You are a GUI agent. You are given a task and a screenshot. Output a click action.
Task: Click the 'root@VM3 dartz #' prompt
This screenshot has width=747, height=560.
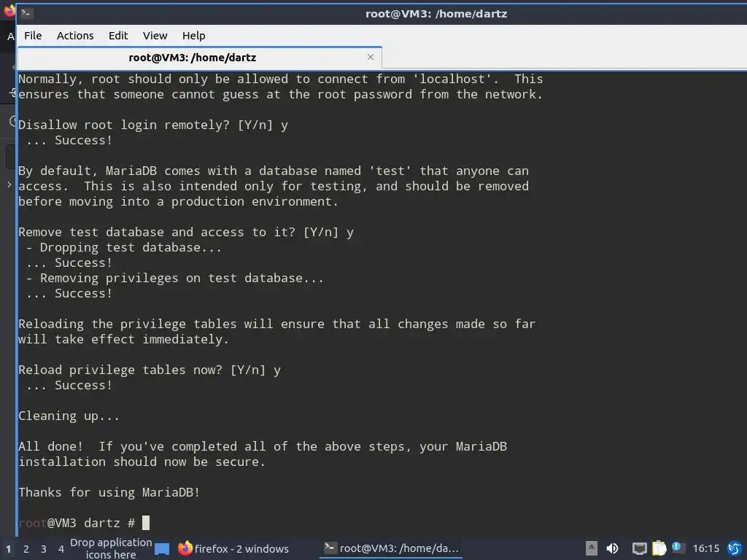77,523
